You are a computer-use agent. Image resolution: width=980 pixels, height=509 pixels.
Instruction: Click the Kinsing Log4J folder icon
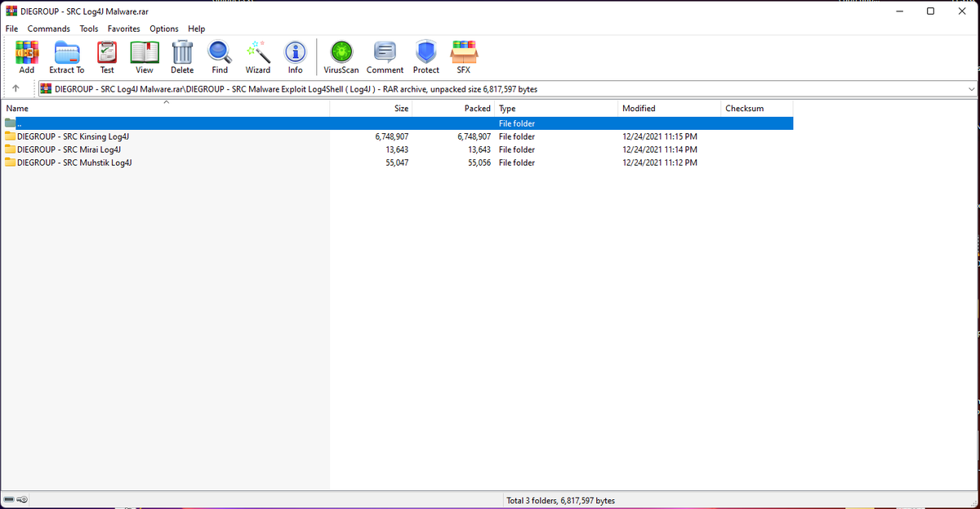click(x=11, y=136)
